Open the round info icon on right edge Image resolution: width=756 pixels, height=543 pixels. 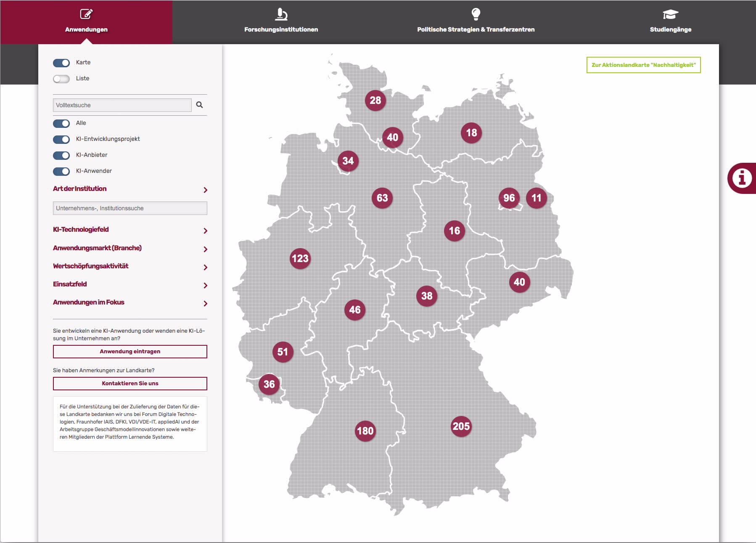(x=742, y=178)
